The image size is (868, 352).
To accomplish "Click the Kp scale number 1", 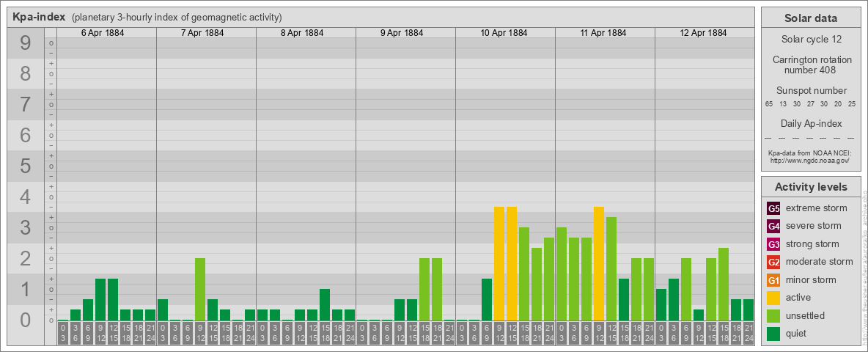I will coord(26,289).
